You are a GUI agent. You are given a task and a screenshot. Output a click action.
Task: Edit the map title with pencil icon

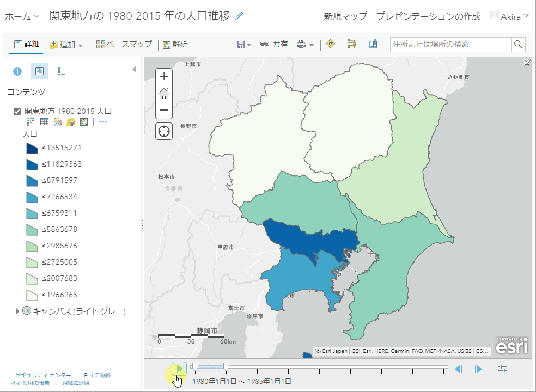pyautogui.click(x=239, y=16)
